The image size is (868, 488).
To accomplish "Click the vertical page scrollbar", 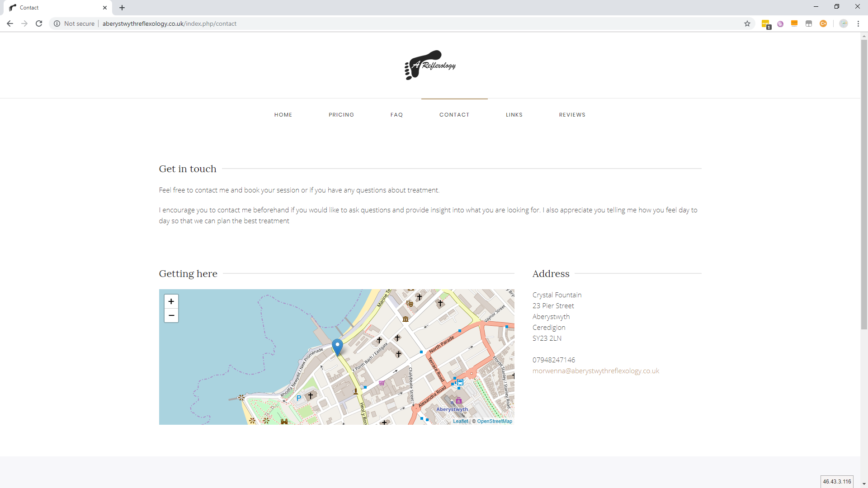I will pyautogui.click(x=864, y=181).
